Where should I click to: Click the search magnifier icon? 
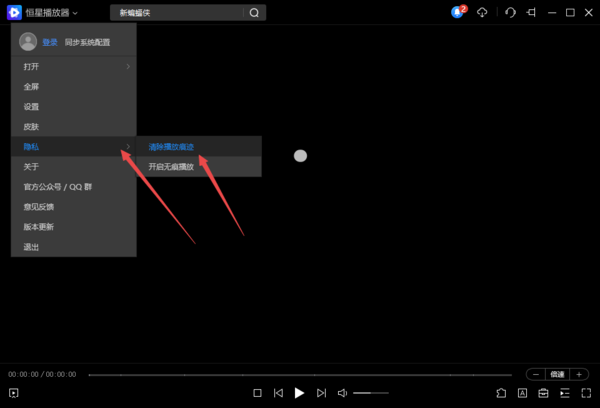tap(254, 13)
